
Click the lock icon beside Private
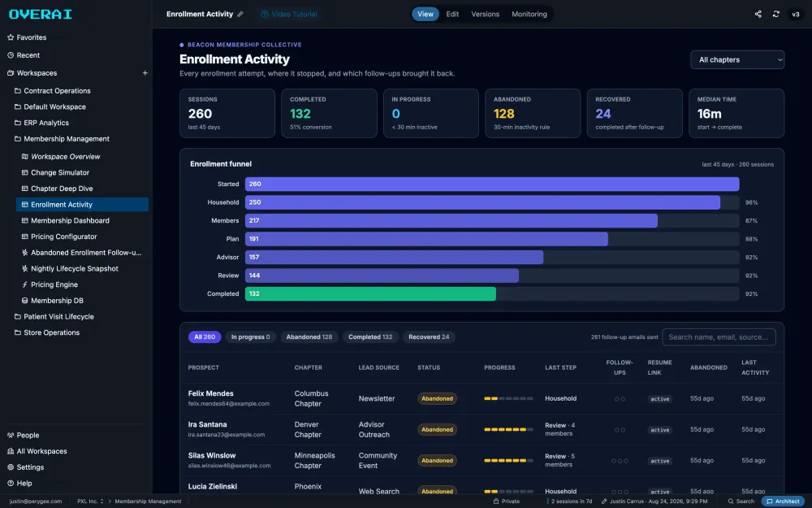495,501
